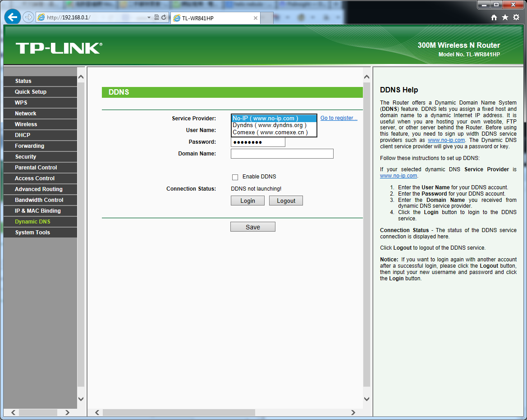Open the browser Home icon
This screenshot has width=527, height=420.
tap(494, 18)
